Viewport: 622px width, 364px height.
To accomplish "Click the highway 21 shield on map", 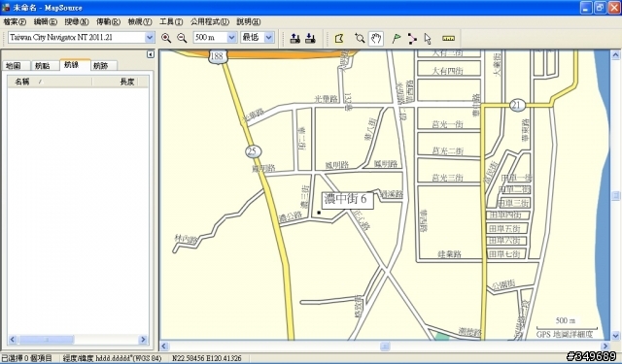I will click(516, 105).
